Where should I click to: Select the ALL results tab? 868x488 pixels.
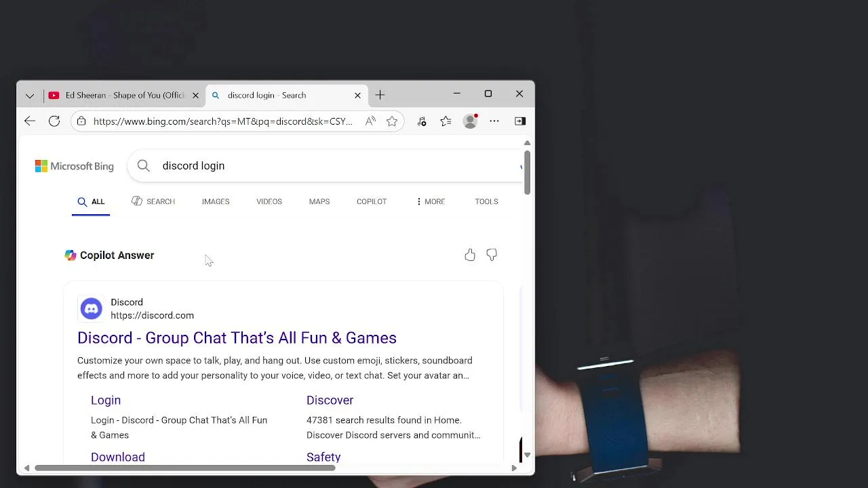coord(91,201)
